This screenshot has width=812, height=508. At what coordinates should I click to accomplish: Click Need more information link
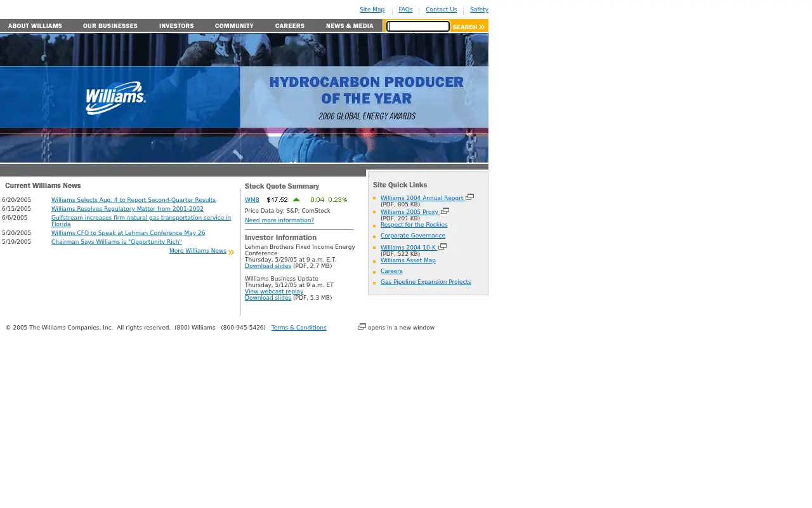point(279,220)
